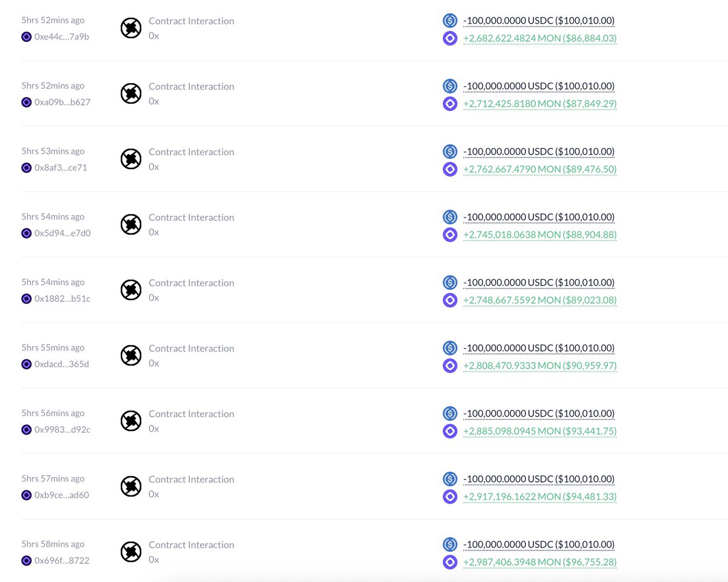The image size is (728, 582).
Task: Click the chain icon beside 0xa09b...b627
Action: 26,102
